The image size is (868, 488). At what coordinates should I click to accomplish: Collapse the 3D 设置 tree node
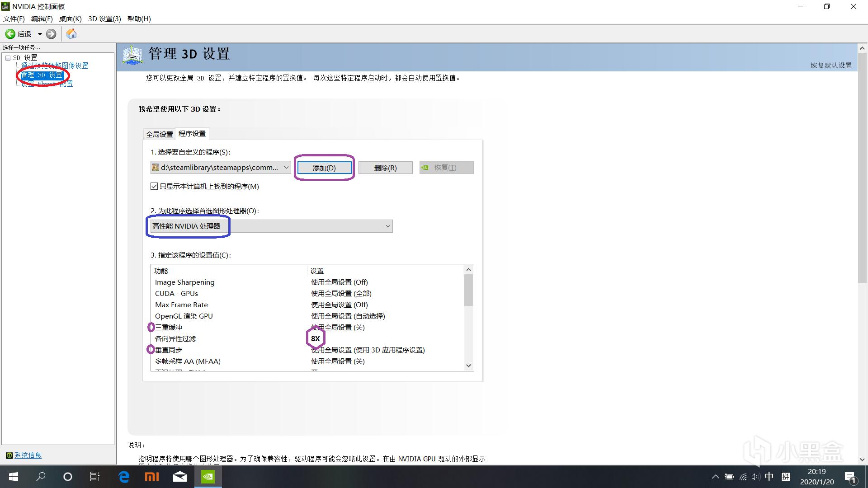8,58
